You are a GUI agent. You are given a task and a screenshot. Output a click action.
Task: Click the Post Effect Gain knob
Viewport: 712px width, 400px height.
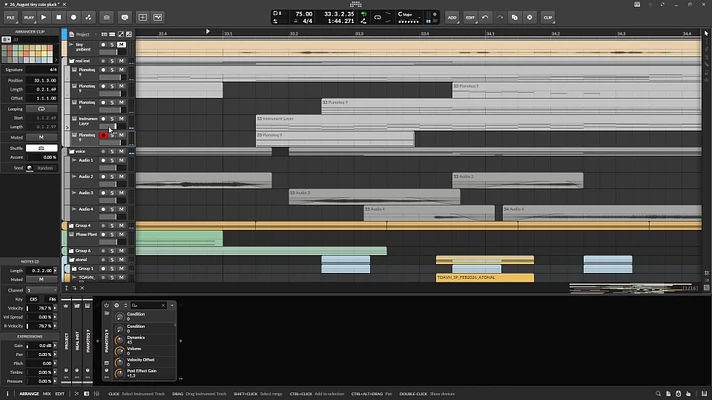pos(119,373)
